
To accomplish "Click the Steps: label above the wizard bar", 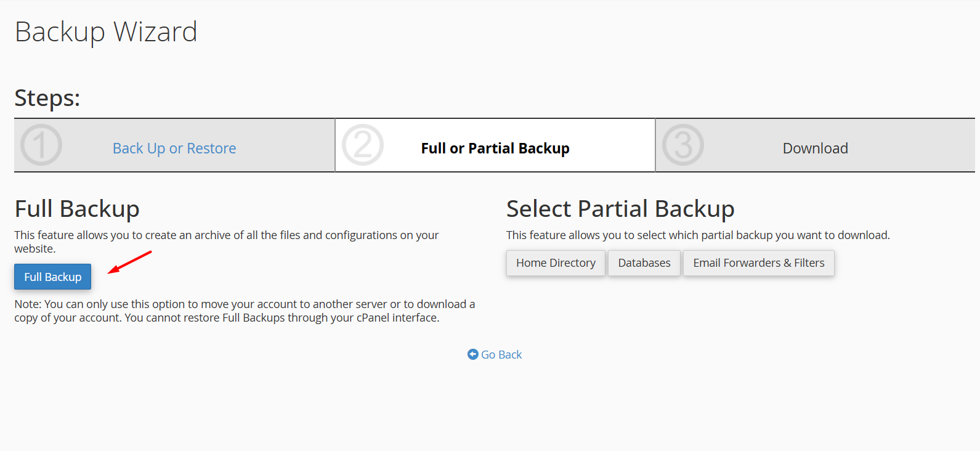I will tap(47, 97).
